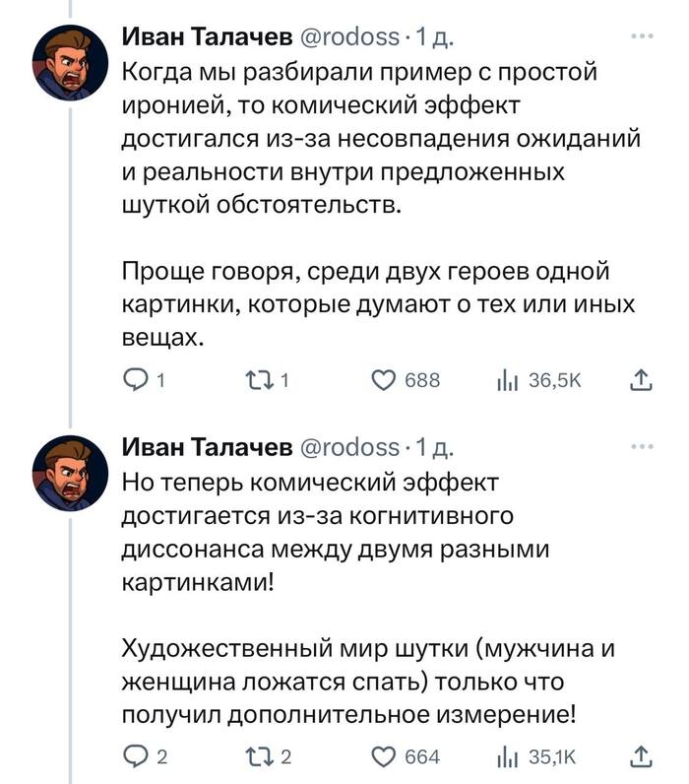Reply to the second tweet with 2 replies

(135, 755)
